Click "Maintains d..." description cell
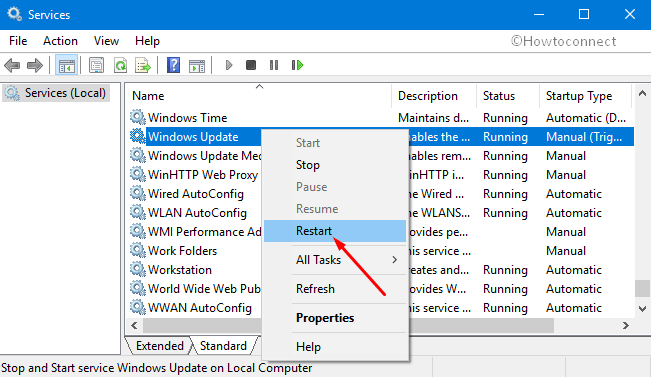 (x=433, y=118)
